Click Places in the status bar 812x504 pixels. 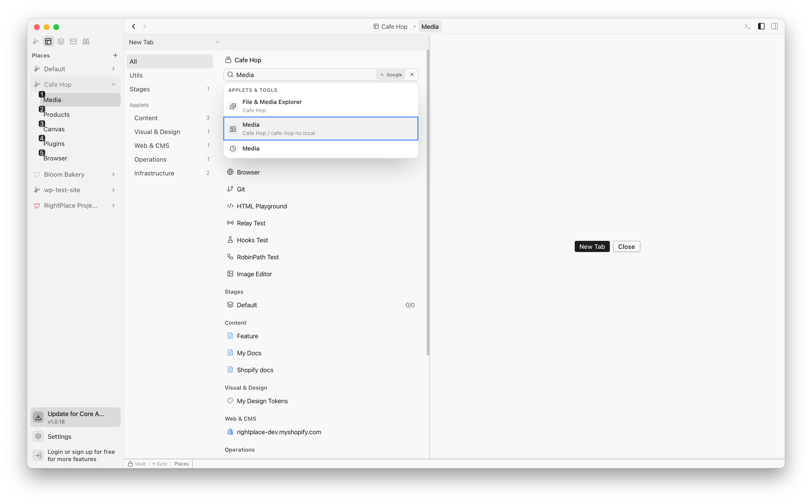coord(181,464)
